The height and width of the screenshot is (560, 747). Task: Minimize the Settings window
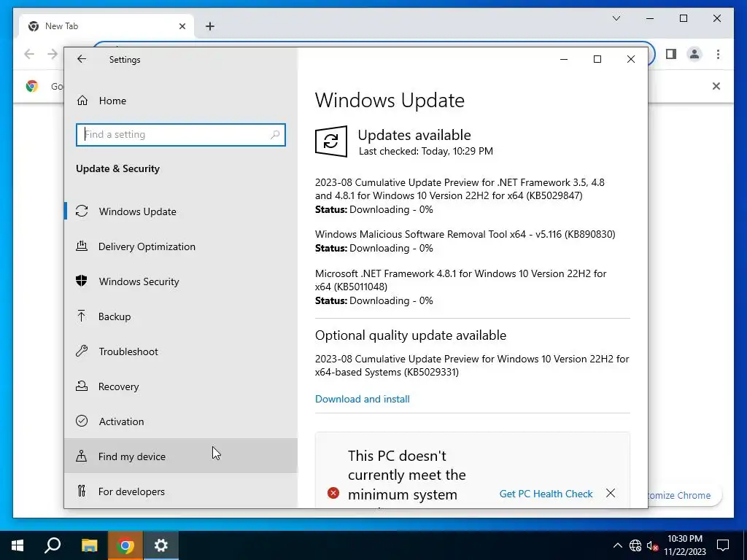[564, 59]
